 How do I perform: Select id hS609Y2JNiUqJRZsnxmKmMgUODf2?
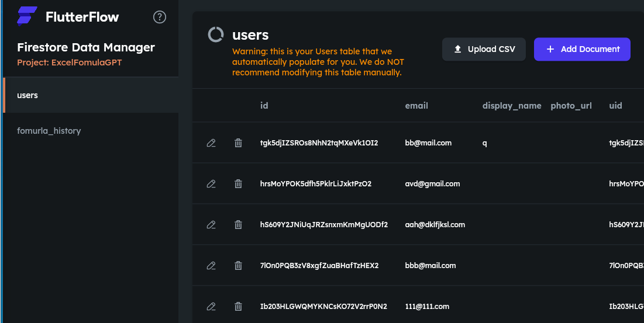[324, 225]
